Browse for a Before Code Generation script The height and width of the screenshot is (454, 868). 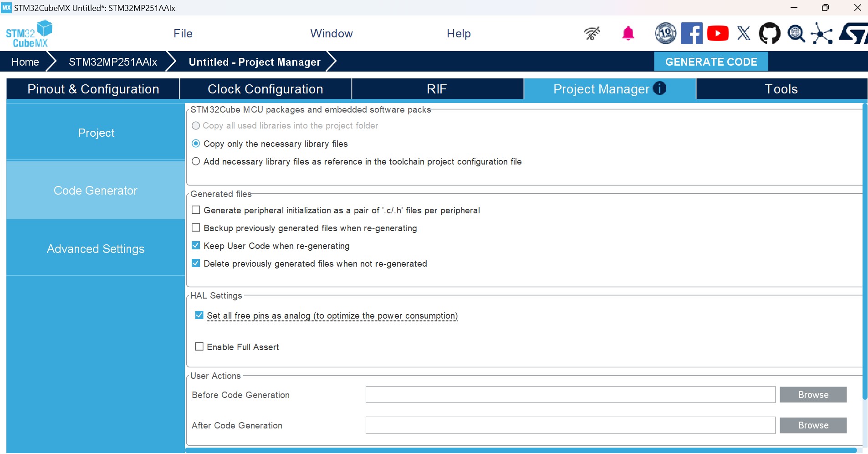click(x=813, y=395)
